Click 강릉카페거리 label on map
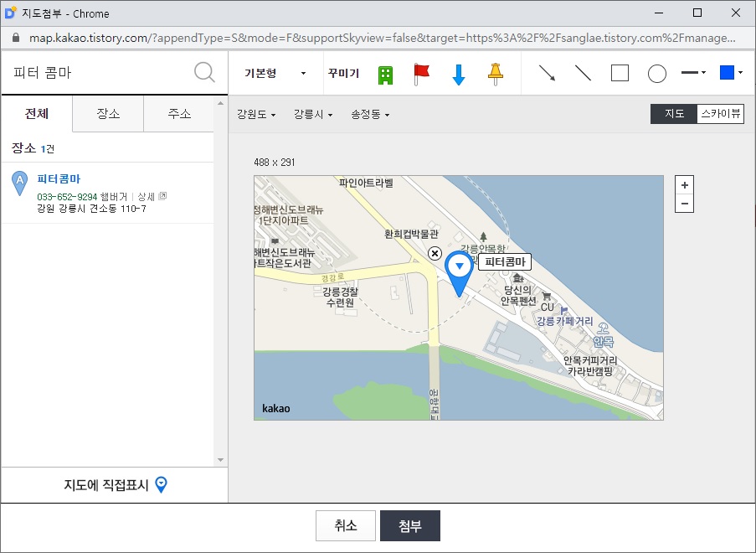 (x=564, y=321)
